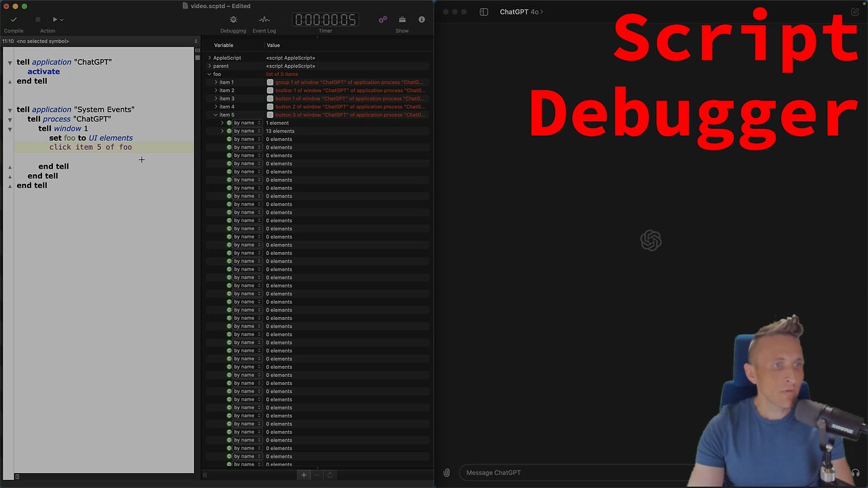Open the info inspector icon
The image size is (868, 488).
pos(422,20)
